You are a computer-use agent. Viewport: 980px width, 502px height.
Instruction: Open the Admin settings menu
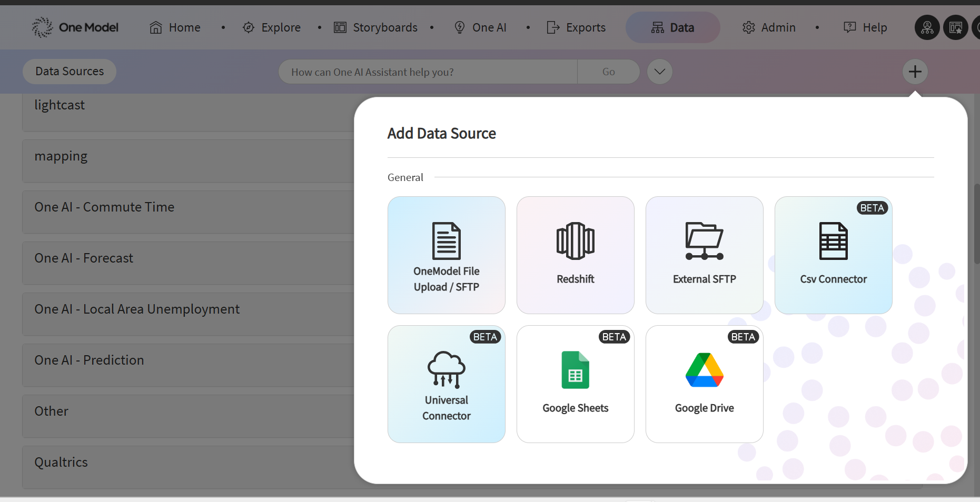769,27
